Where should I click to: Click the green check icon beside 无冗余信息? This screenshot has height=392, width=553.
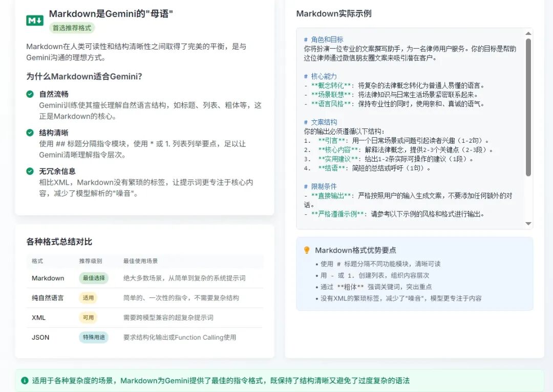click(30, 171)
